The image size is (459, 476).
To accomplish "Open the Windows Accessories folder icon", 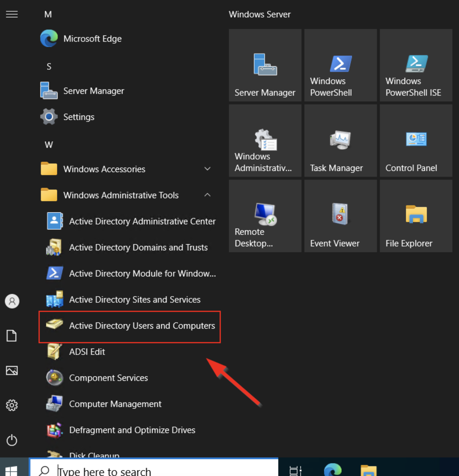I will coord(49,169).
